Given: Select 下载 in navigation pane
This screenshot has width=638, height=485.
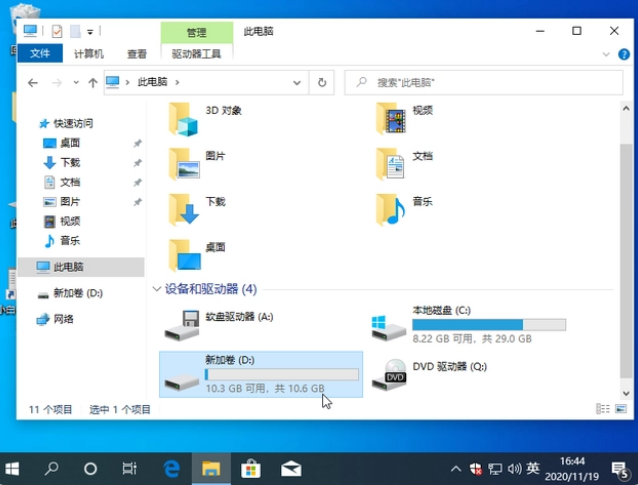Looking at the screenshot, I should tap(70, 162).
